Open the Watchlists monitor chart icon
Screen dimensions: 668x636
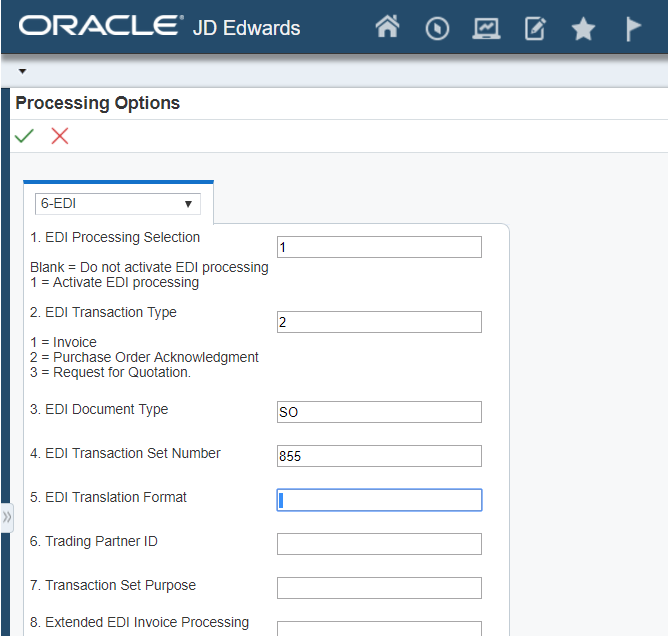click(x=486, y=29)
